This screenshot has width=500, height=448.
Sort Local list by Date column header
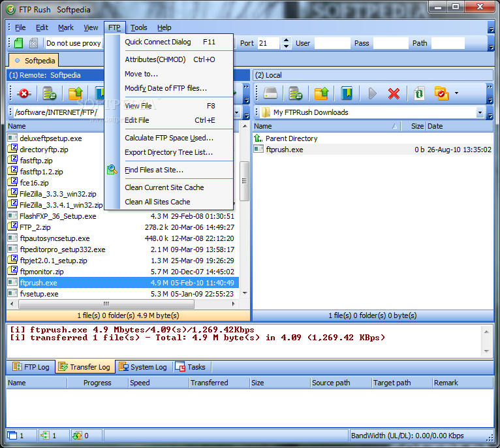(x=459, y=126)
